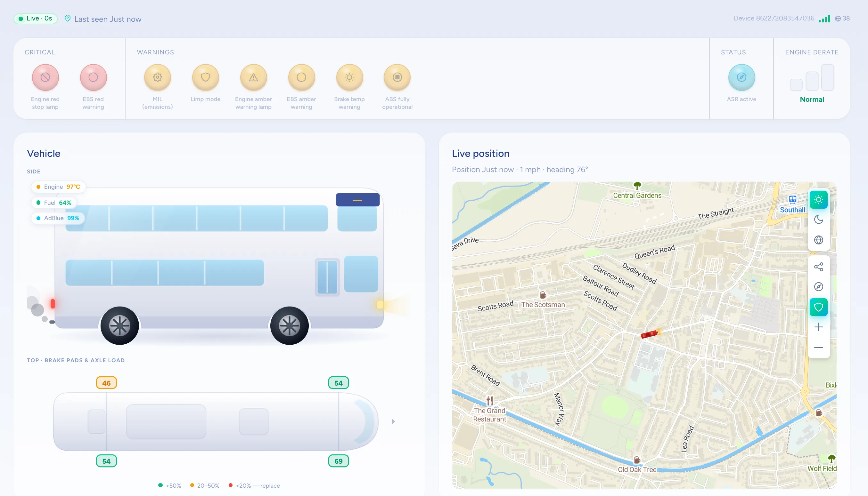Screen dimensions: 868x496
Task: Click the map compass icon
Action: (819, 287)
